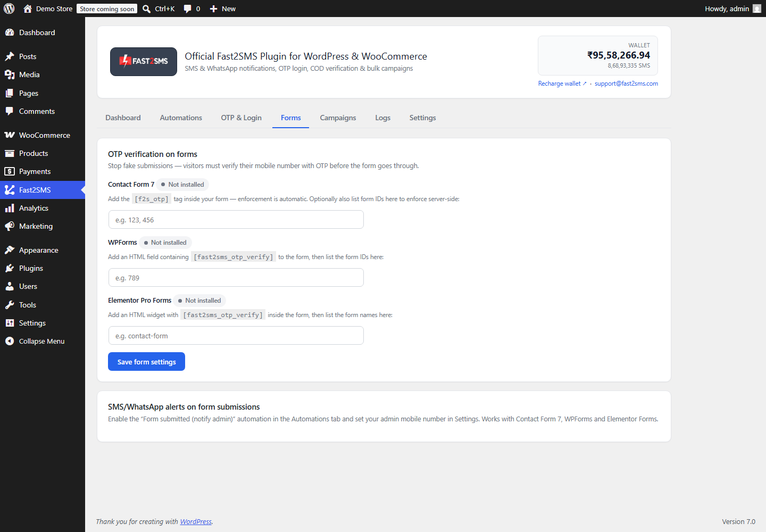Click the Products archive icon
The image size is (766, 532).
pos(10,153)
